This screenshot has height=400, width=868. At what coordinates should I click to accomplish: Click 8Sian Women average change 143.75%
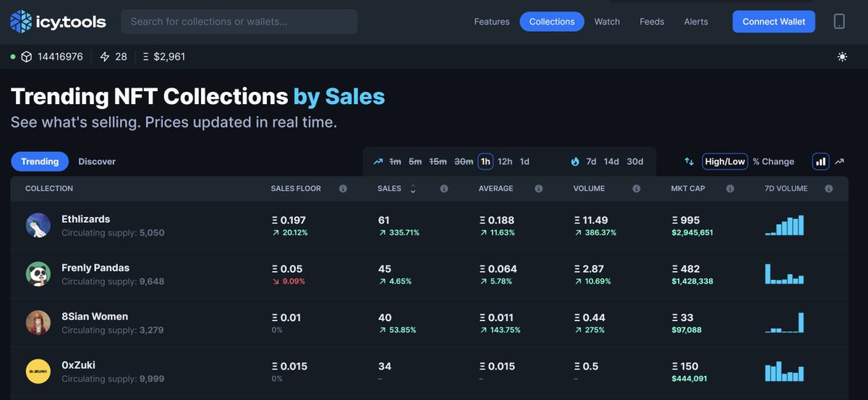click(499, 330)
